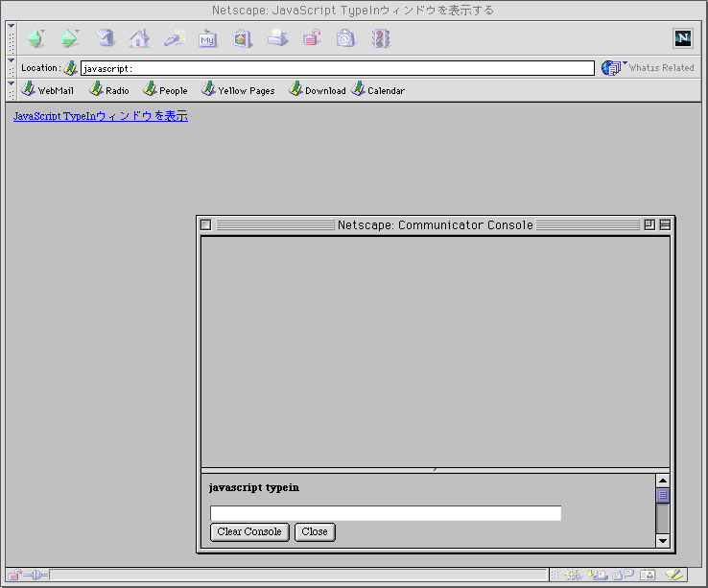Click Console scrollbar down arrow
The height and width of the screenshot is (588, 708).
tap(662, 541)
